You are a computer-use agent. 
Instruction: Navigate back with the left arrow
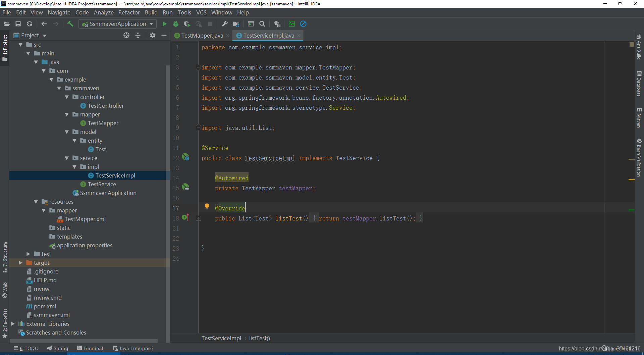coord(44,24)
